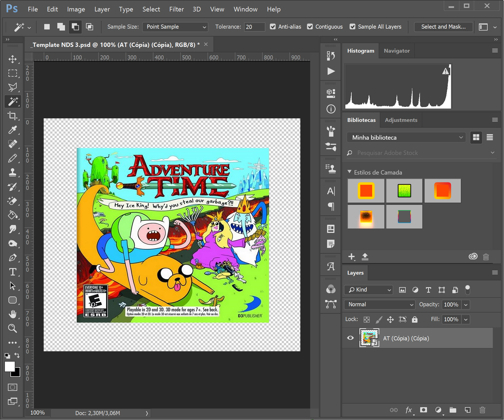Open the Opacity slider dropdown arrow
This screenshot has width=504, height=420.
coord(466,305)
